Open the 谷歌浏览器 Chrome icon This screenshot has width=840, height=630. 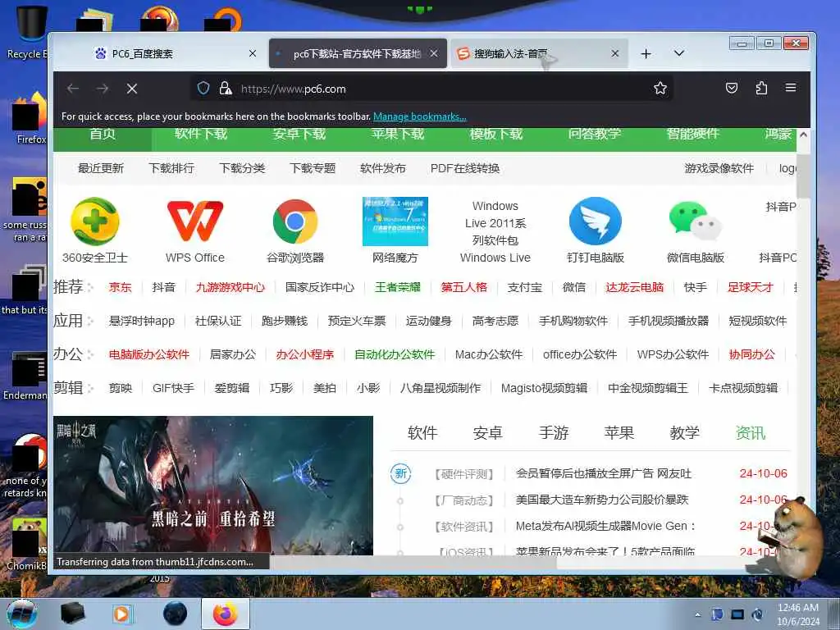[295, 221]
